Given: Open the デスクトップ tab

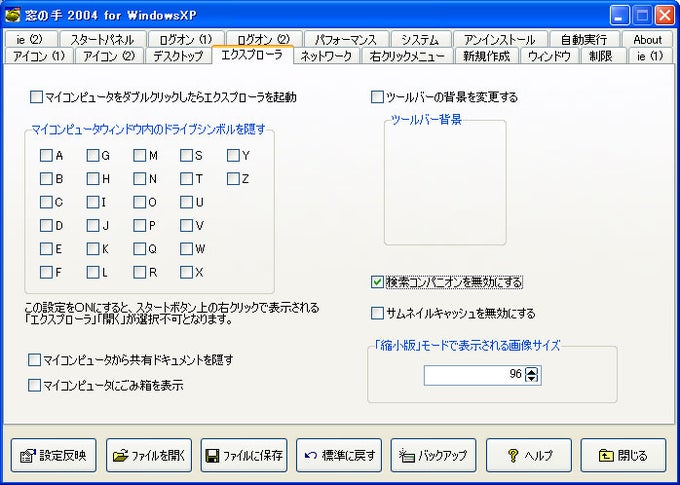Looking at the screenshot, I should 178,56.
